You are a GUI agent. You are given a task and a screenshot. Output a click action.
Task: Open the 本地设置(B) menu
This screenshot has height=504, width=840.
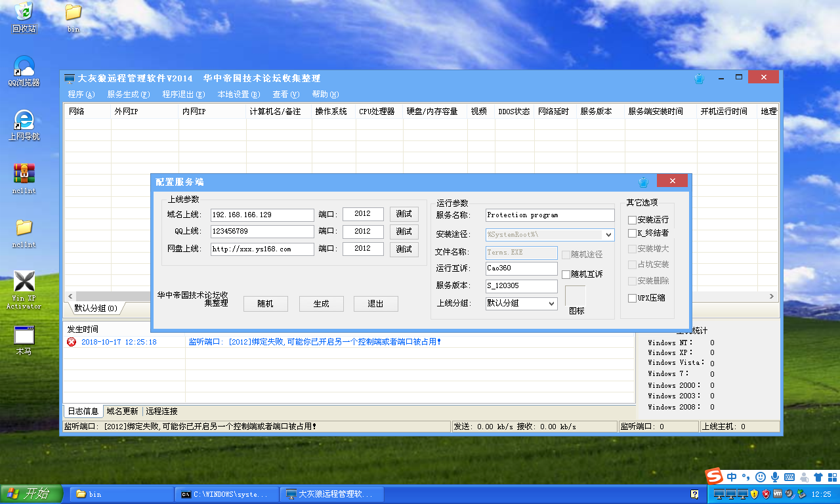pos(239,94)
